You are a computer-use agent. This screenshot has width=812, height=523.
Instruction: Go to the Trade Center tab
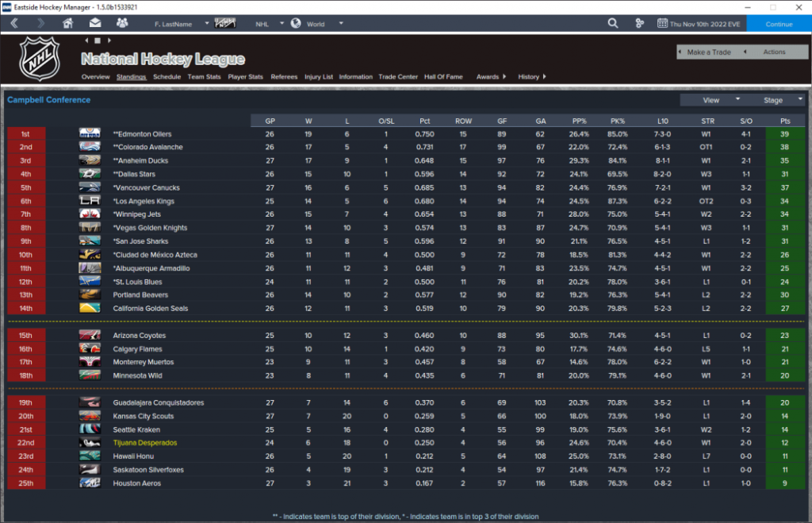pyautogui.click(x=398, y=77)
